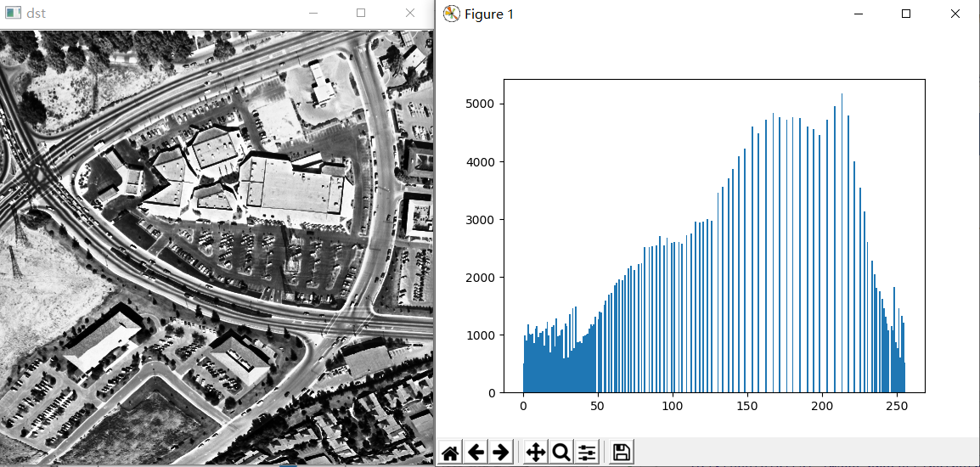980x467 pixels.
Task: Click the y-axis label 2000
Action: (x=482, y=278)
